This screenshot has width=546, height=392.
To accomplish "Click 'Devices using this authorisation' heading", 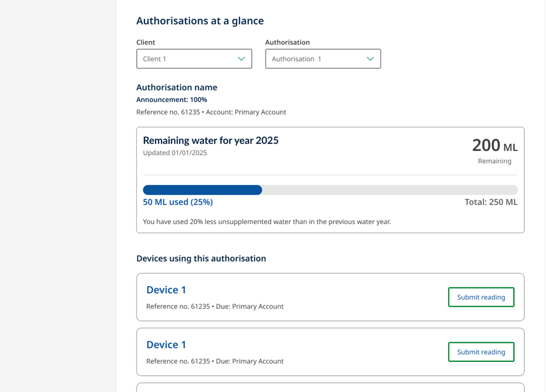I will point(201,258).
